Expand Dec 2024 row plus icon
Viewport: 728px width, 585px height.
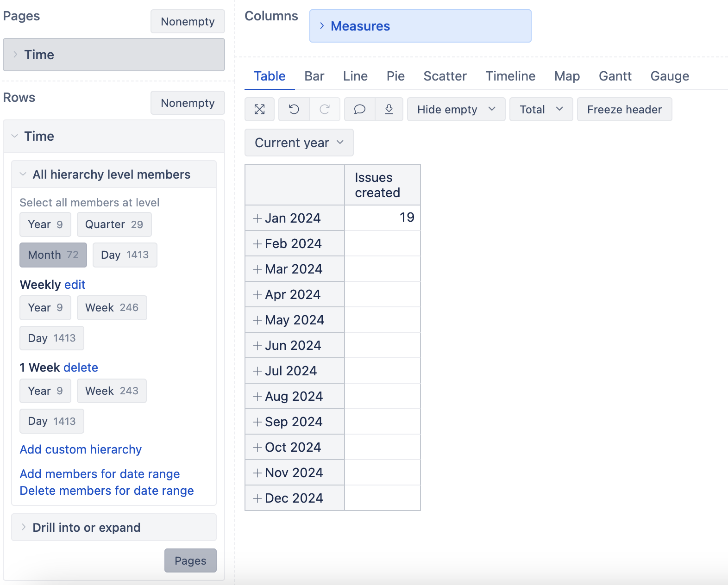[x=257, y=498]
